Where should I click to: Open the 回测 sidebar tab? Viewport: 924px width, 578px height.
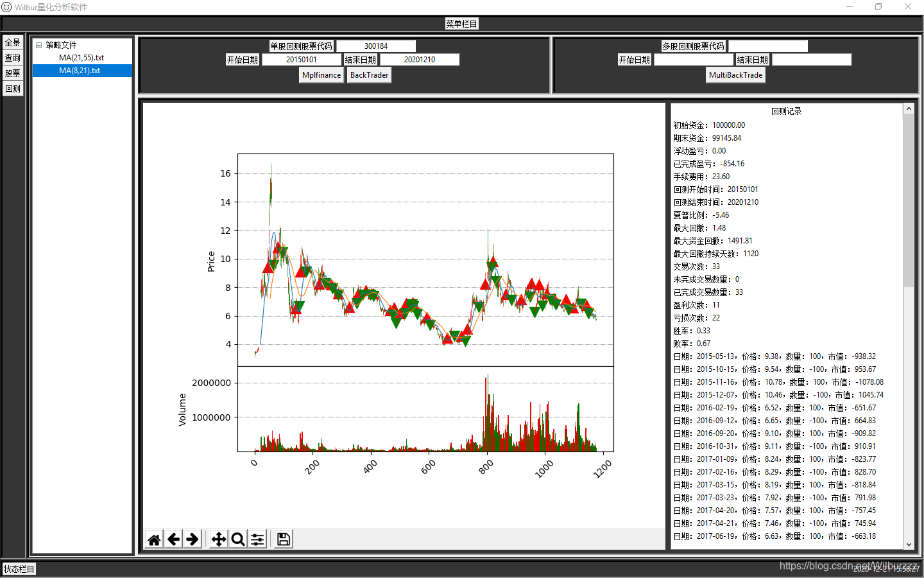[13, 89]
